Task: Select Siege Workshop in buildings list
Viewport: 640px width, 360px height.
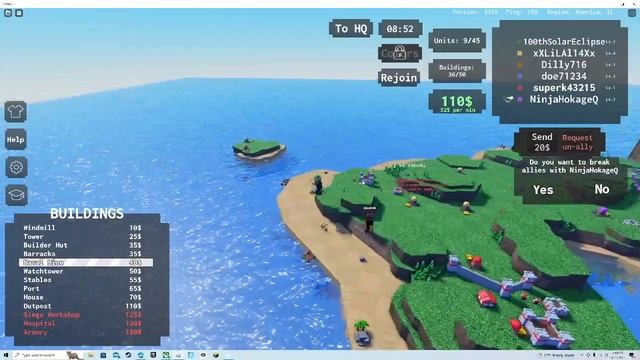Action: pyautogui.click(x=82, y=315)
